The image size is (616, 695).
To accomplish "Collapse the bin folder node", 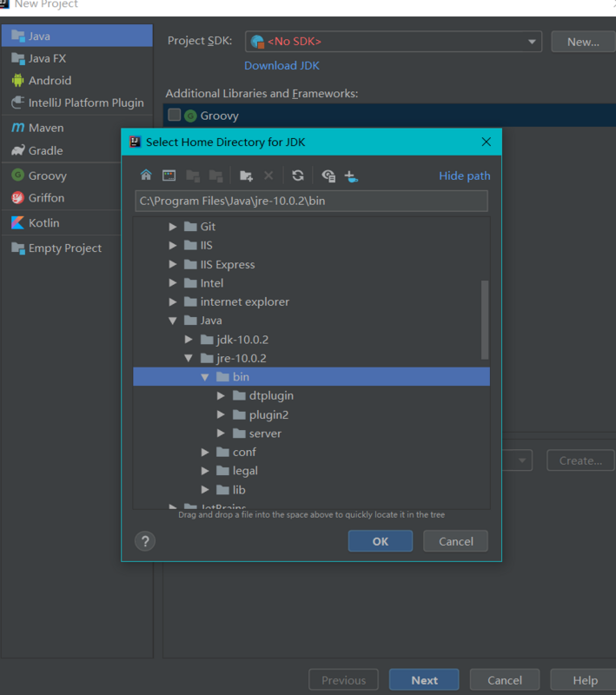I will pos(205,377).
